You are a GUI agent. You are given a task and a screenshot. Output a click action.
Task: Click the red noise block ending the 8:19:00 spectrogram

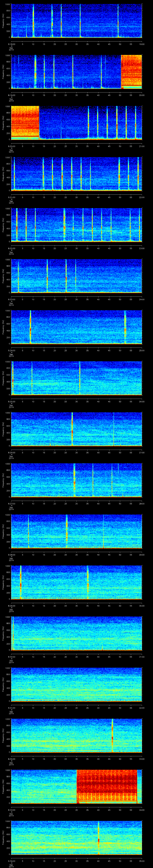131,71
